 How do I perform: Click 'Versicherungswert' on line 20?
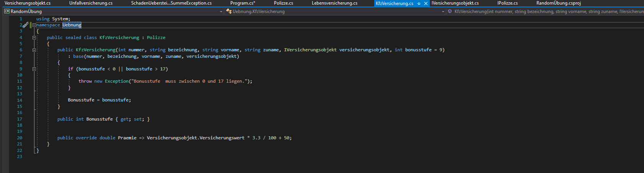pyautogui.click(x=222, y=138)
